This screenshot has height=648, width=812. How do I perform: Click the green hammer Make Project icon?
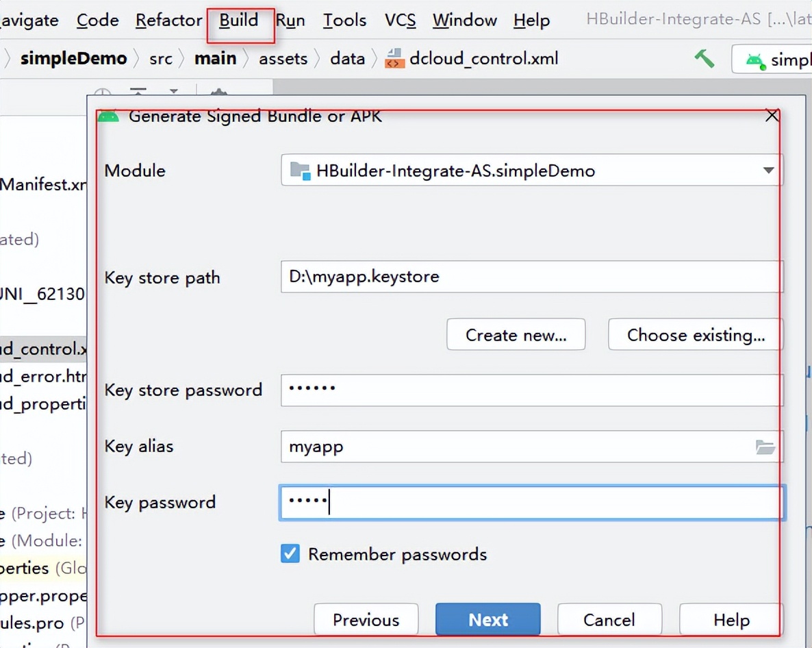[x=704, y=59]
